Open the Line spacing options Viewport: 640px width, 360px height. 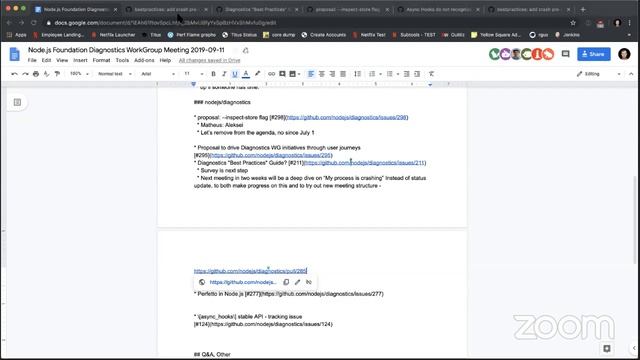[x=358, y=74]
